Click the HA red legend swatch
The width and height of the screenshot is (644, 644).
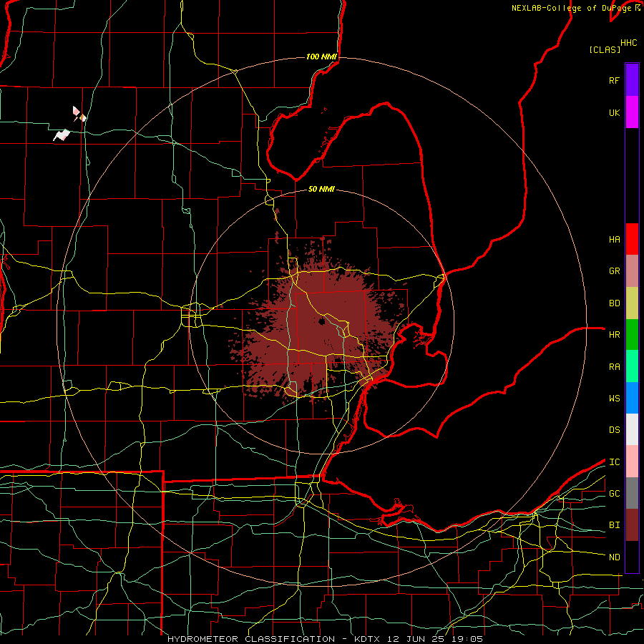[x=632, y=239]
